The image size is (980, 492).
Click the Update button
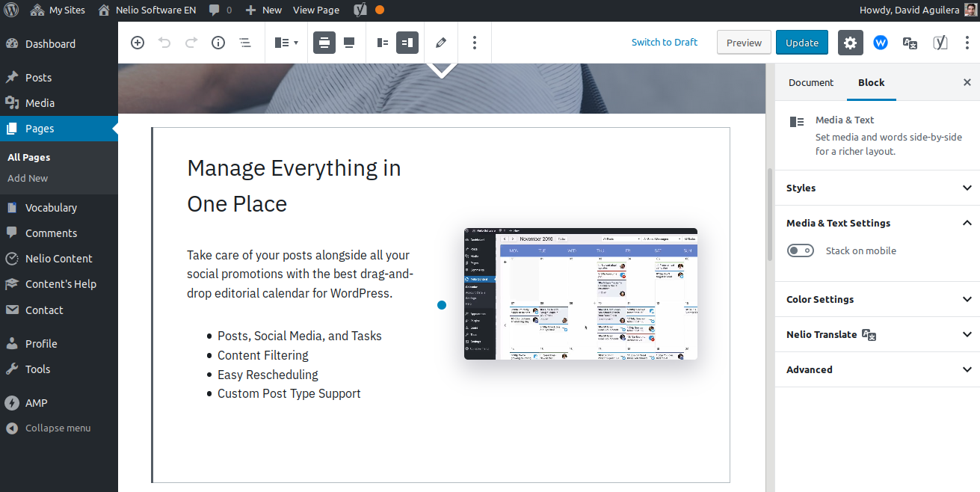point(801,43)
